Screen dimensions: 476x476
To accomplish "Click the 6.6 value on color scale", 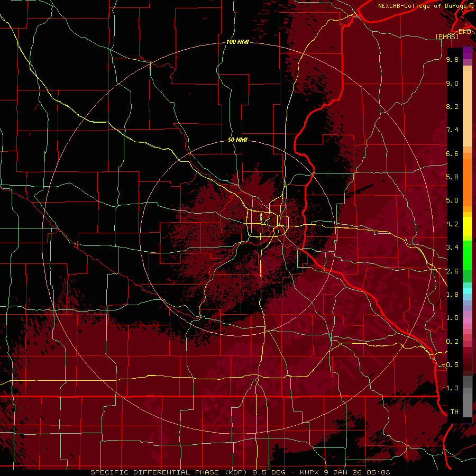I will pyautogui.click(x=452, y=153).
